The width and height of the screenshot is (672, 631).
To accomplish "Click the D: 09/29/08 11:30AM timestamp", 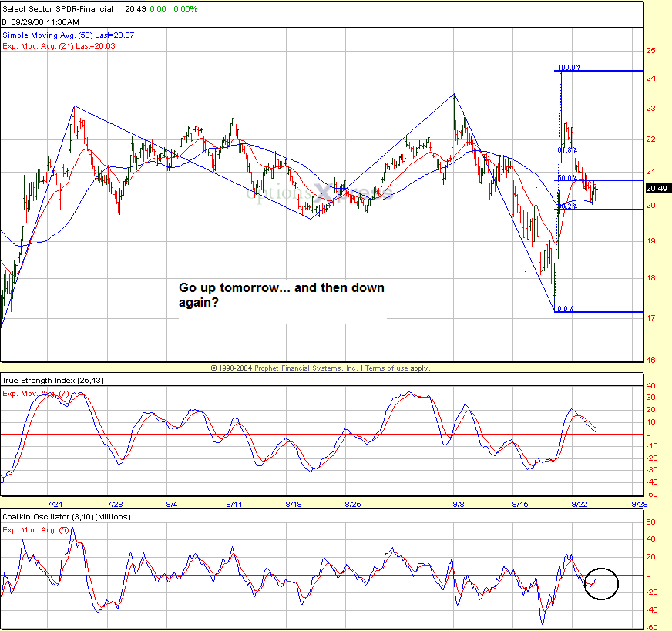I will [41, 22].
